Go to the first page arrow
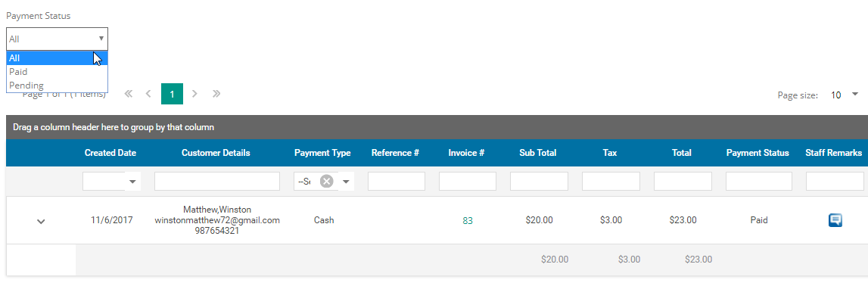 (x=129, y=94)
